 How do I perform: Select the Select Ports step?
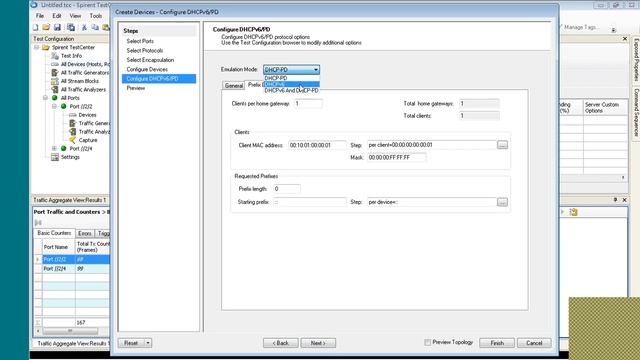140,41
